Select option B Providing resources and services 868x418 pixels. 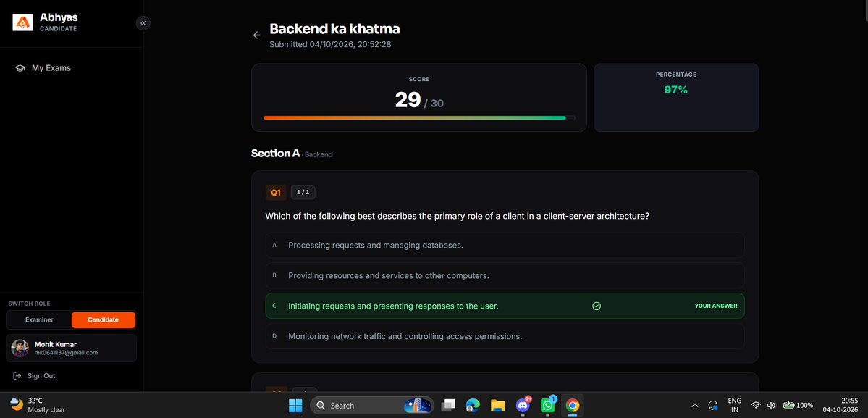(505, 276)
